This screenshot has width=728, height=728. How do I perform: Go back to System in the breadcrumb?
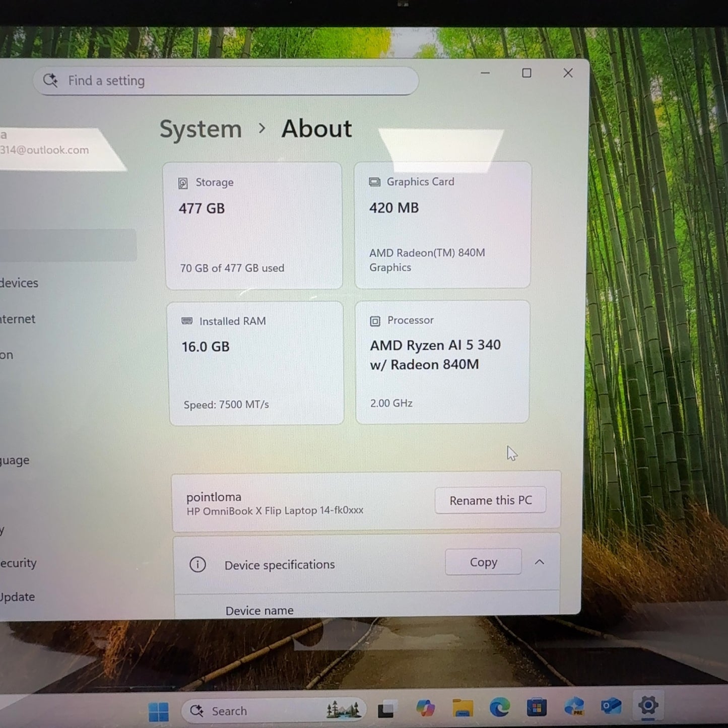point(201,129)
